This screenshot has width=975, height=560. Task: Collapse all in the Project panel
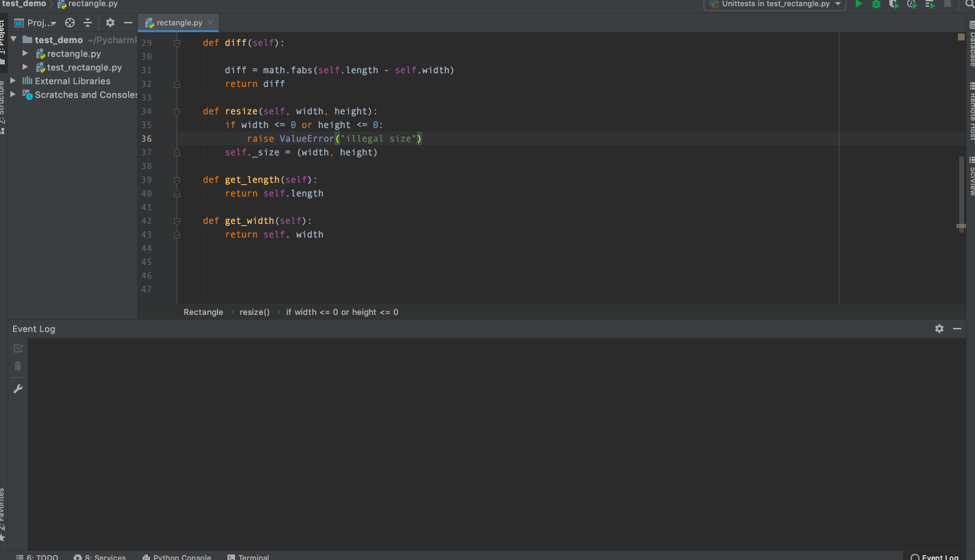tap(88, 23)
